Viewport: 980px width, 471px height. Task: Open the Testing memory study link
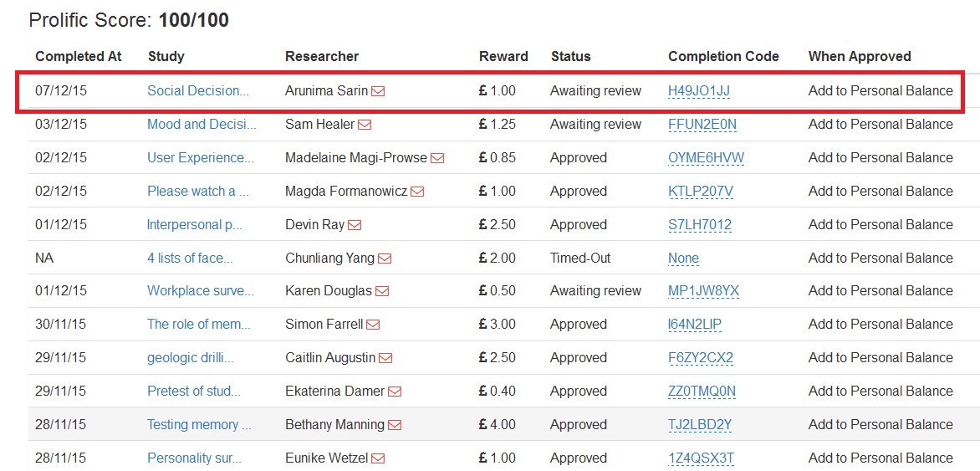click(199, 424)
